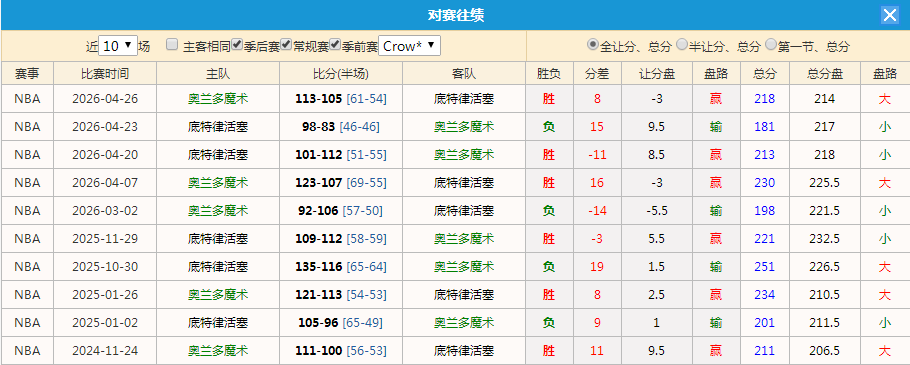Click the 2025-10-30 match date
Image resolution: width=910 pixels, height=365 pixels.
pyautogui.click(x=105, y=267)
